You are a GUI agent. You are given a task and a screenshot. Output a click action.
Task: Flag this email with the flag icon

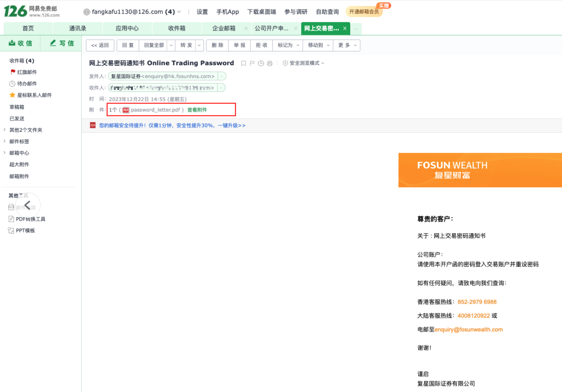[252, 64]
